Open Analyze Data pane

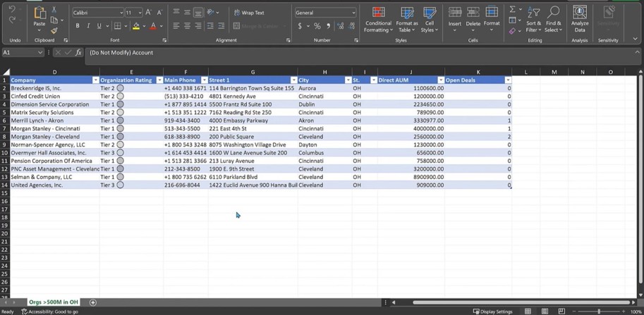coord(580,19)
